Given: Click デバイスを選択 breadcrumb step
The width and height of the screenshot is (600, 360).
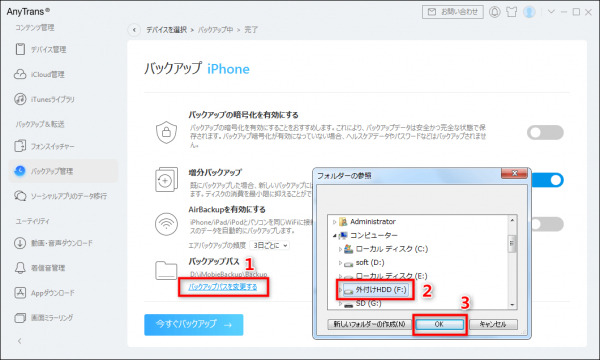Looking at the screenshot, I should point(166,30).
